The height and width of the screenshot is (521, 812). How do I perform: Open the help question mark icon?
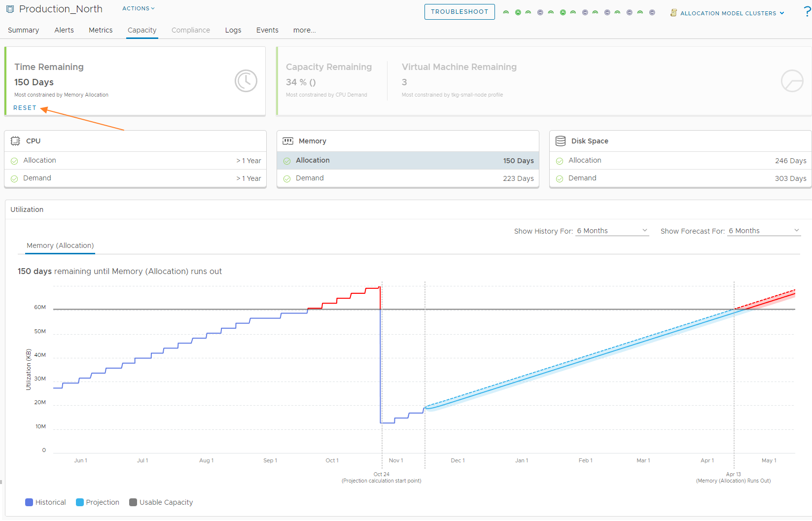(807, 12)
